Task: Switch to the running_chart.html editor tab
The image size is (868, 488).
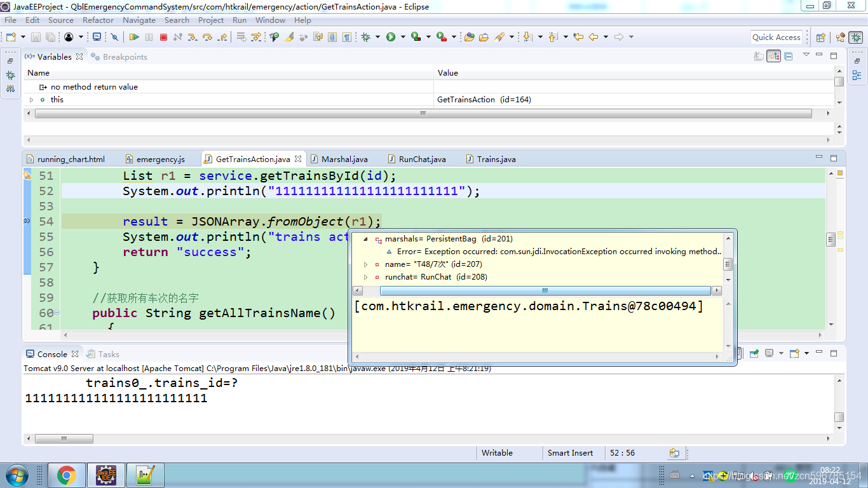Action: pos(65,159)
